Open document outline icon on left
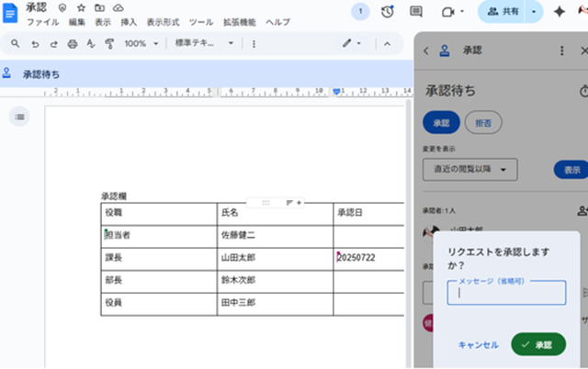588x369 pixels. (20, 116)
